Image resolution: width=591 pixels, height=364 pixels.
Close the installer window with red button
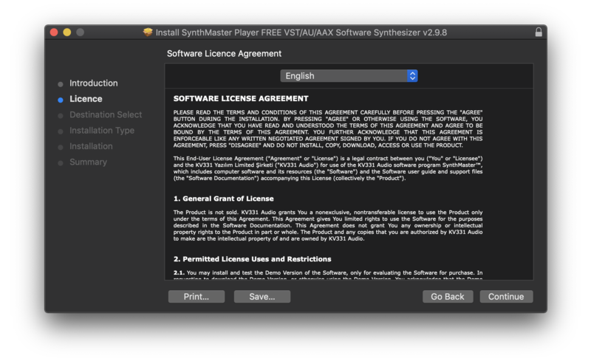(x=54, y=32)
